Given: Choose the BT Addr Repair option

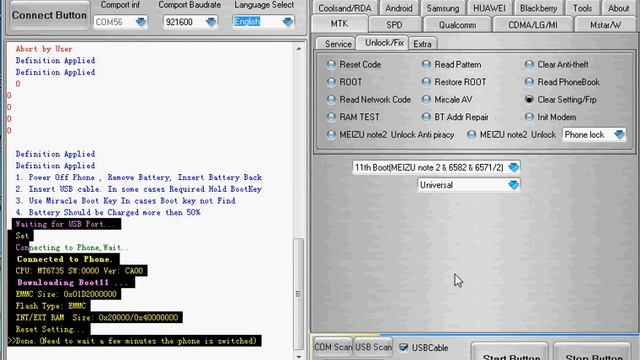Looking at the screenshot, I should 455,117.
